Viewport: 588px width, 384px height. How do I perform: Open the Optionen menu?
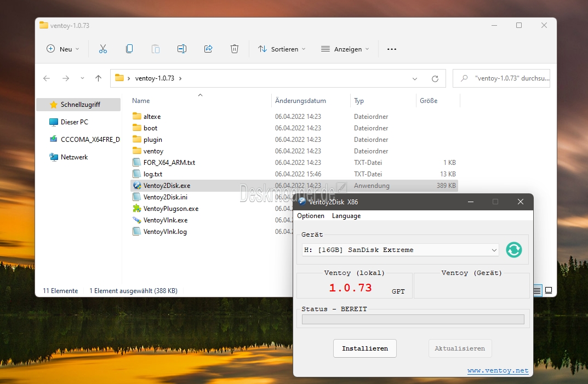tap(311, 216)
